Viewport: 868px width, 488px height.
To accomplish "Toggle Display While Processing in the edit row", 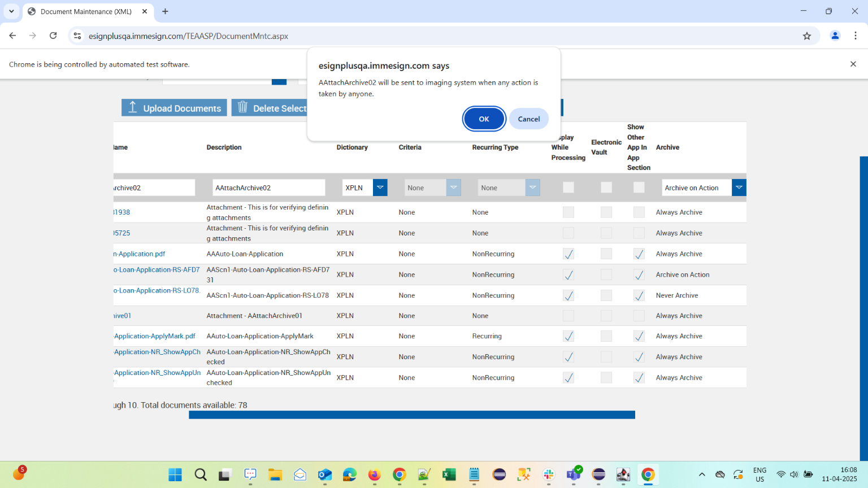I will click(568, 188).
